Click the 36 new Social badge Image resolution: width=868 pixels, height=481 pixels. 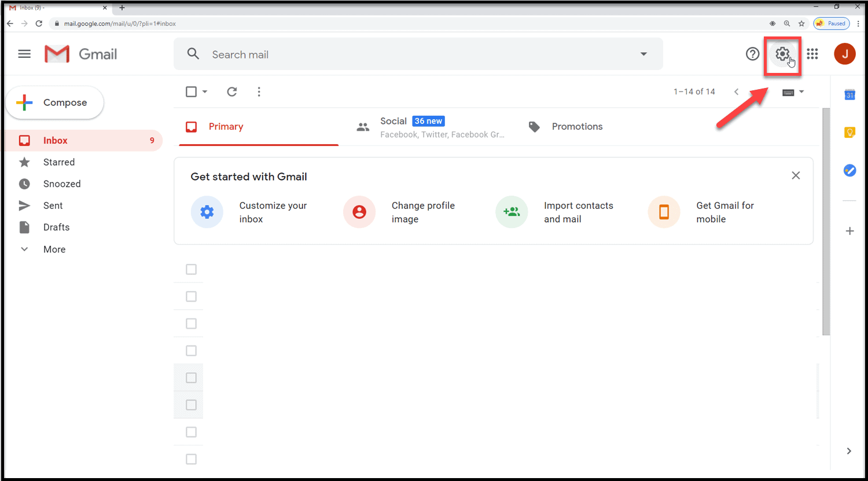tap(428, 121)
